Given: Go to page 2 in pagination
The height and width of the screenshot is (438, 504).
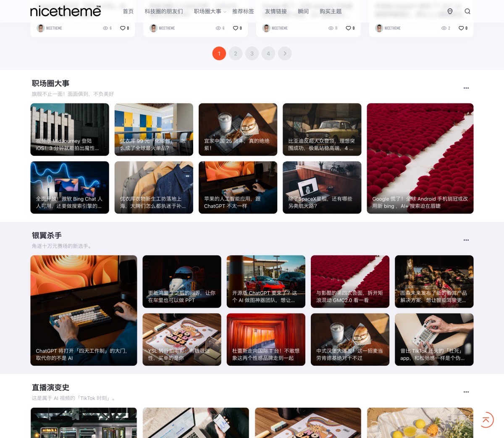Looking at the screenshot, I should 236,53.
